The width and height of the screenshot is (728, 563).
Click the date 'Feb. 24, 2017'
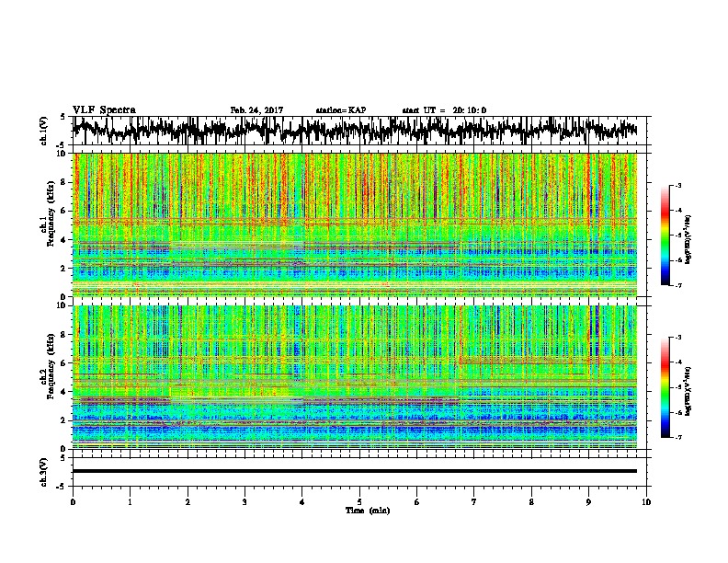256,110
